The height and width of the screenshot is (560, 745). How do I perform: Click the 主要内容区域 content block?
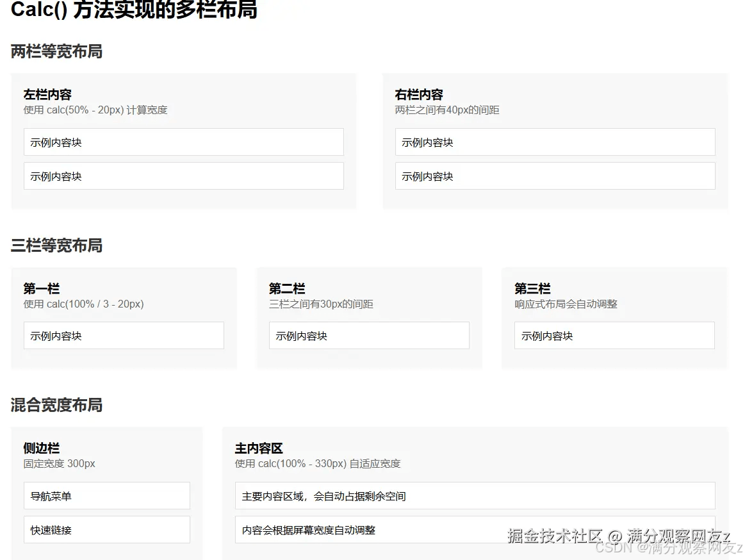pos(475,496)
